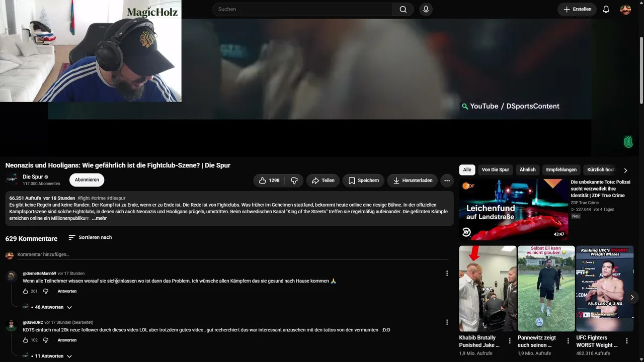
Task: Download the video with Herunterladen
Action: (412, 180)
